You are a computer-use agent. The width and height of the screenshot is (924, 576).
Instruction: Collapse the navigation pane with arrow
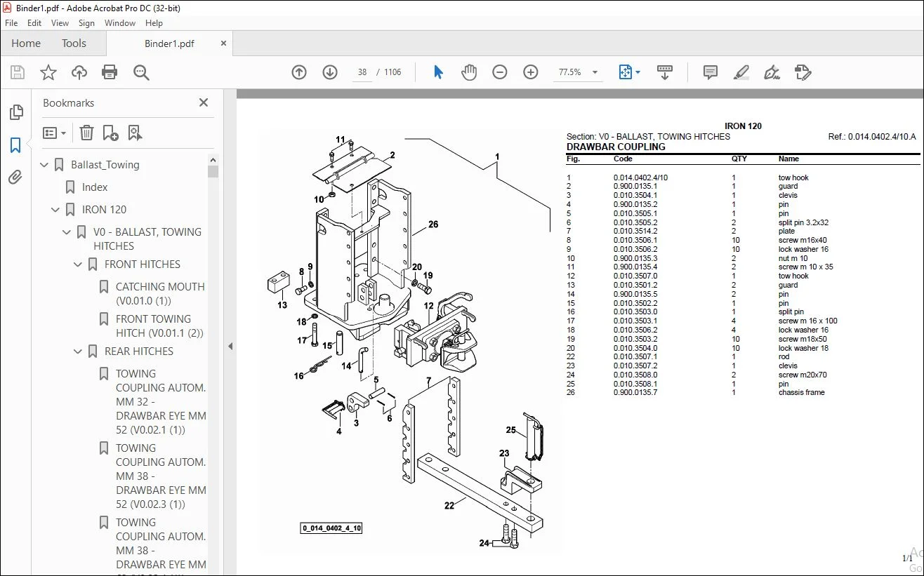point(229,346)
